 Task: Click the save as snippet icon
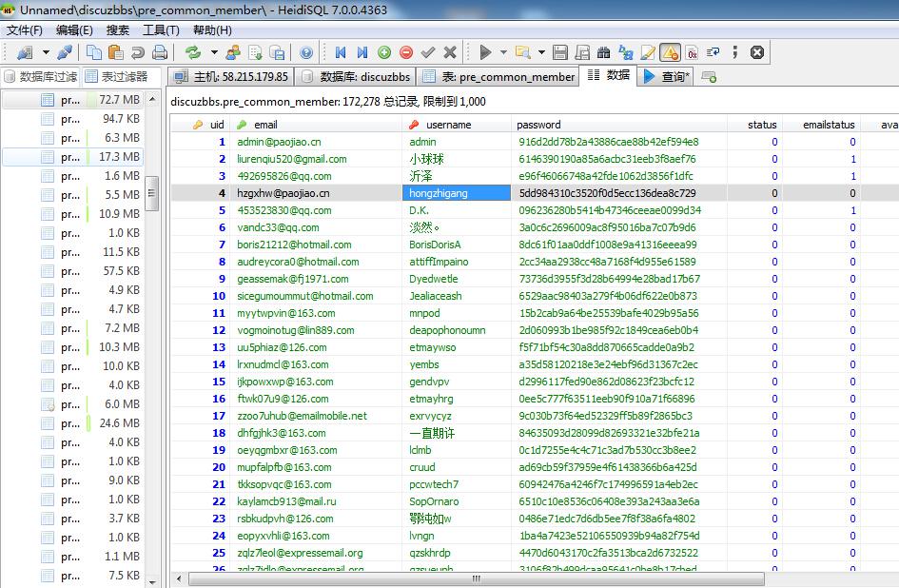click(582, 52)
